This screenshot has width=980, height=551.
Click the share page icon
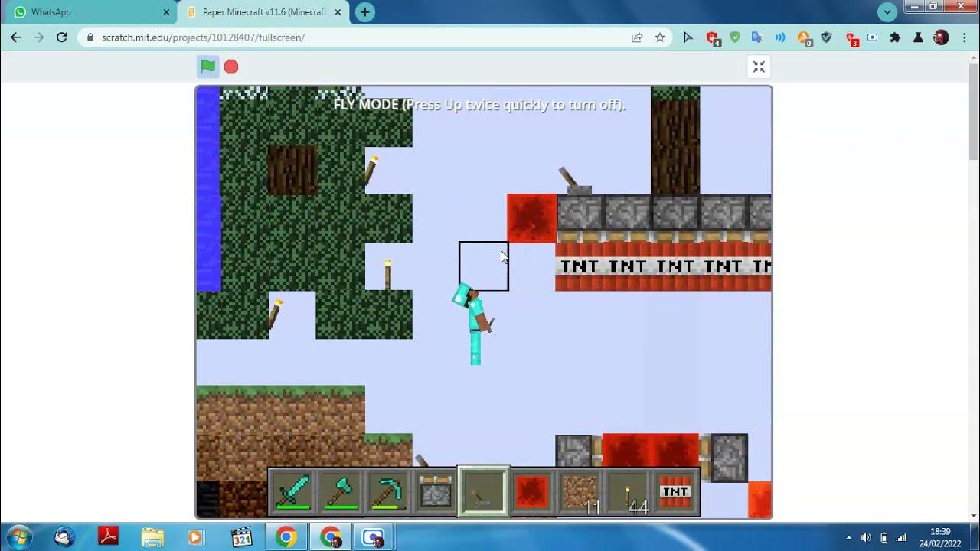(637, 37)
